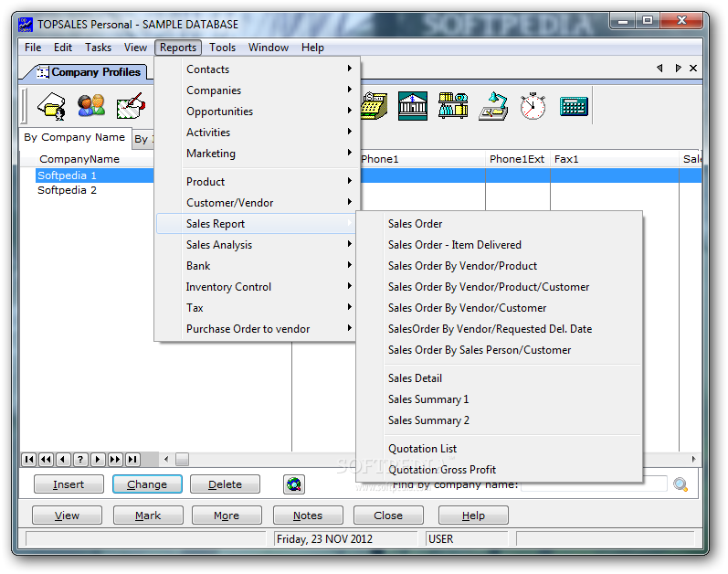This screenshot has width=728, height=574.
Task: Click the Notes button
Action: coord(308,516)
